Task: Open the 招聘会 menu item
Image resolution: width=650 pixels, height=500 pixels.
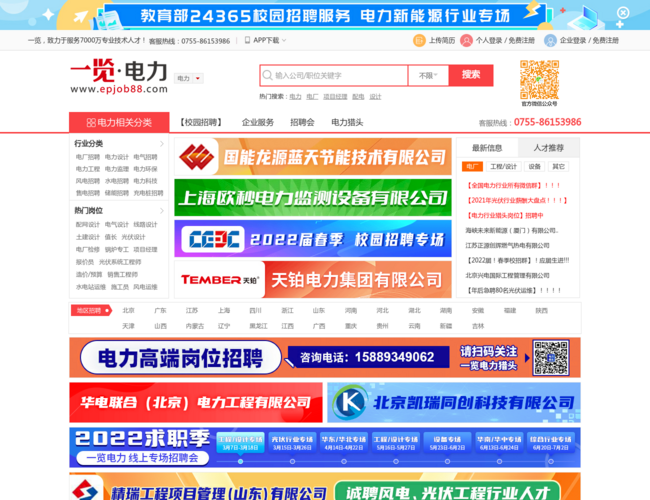Action: coord(302,122)
